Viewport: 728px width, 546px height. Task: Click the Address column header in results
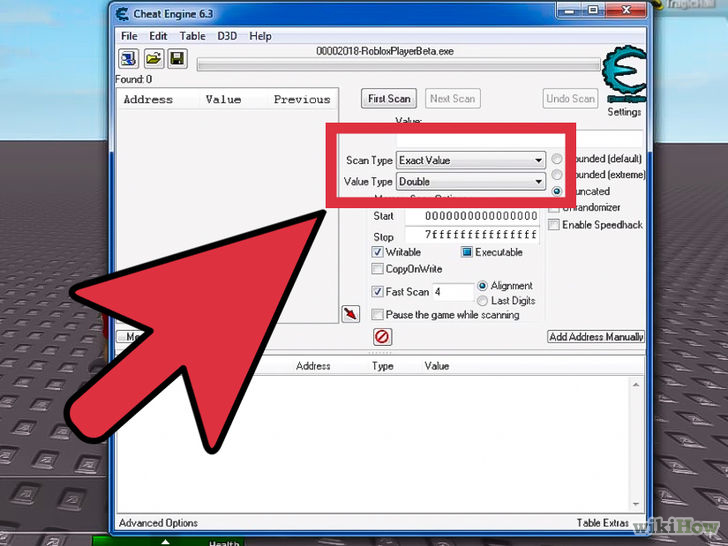click(x=148, y=99)
